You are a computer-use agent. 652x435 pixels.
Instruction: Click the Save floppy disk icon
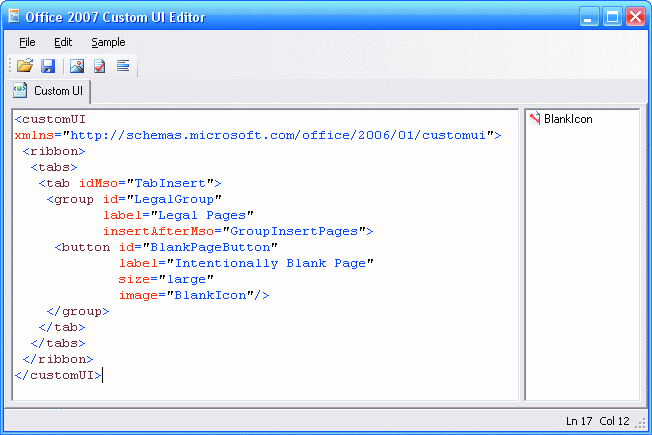[x=48, y=66]
